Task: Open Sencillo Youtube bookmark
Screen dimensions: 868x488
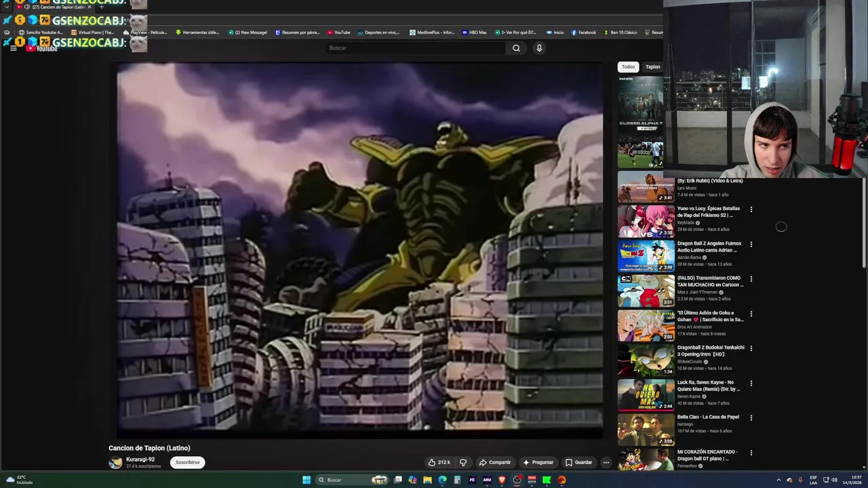Action: click(41, 33)
